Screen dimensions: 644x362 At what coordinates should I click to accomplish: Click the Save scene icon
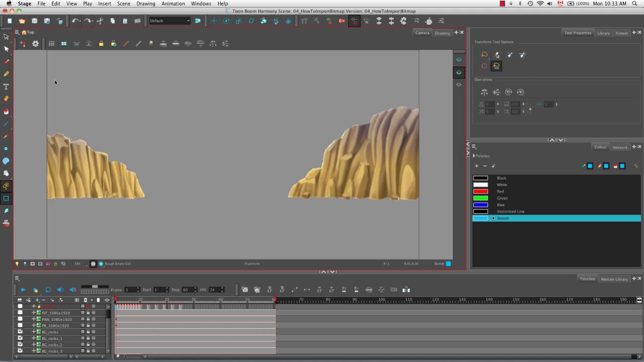pyautogui.click(x=34, y=21)
